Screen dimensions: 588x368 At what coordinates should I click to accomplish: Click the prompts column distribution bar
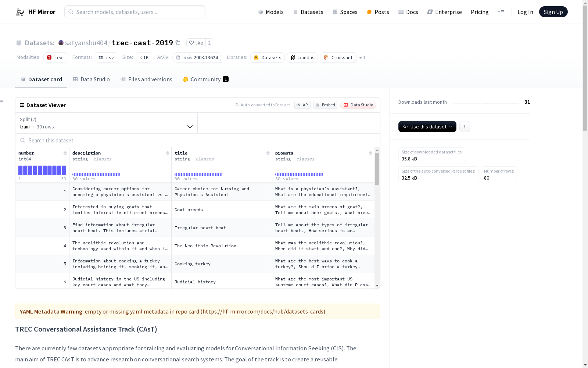click(299, 174)
